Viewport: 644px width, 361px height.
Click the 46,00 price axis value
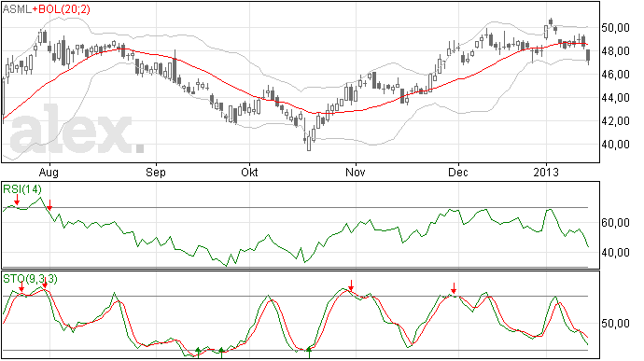[x=615, y=75]
